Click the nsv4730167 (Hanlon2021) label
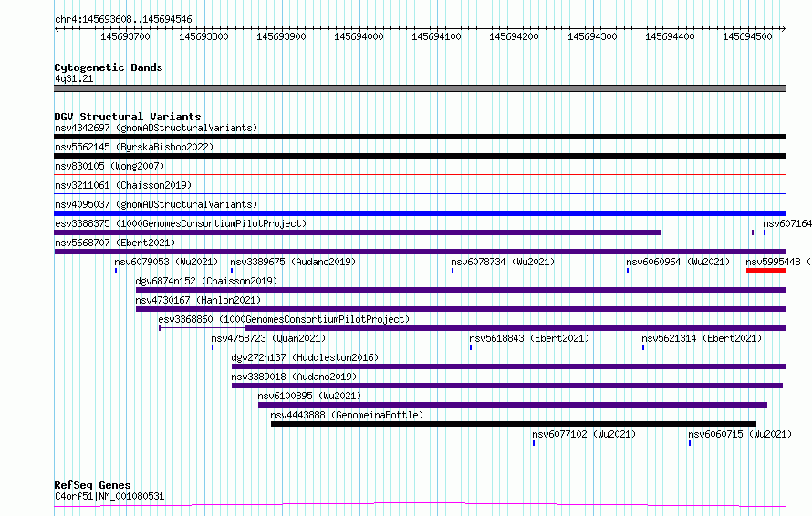The image size is (812, 516). pos(198,300)
